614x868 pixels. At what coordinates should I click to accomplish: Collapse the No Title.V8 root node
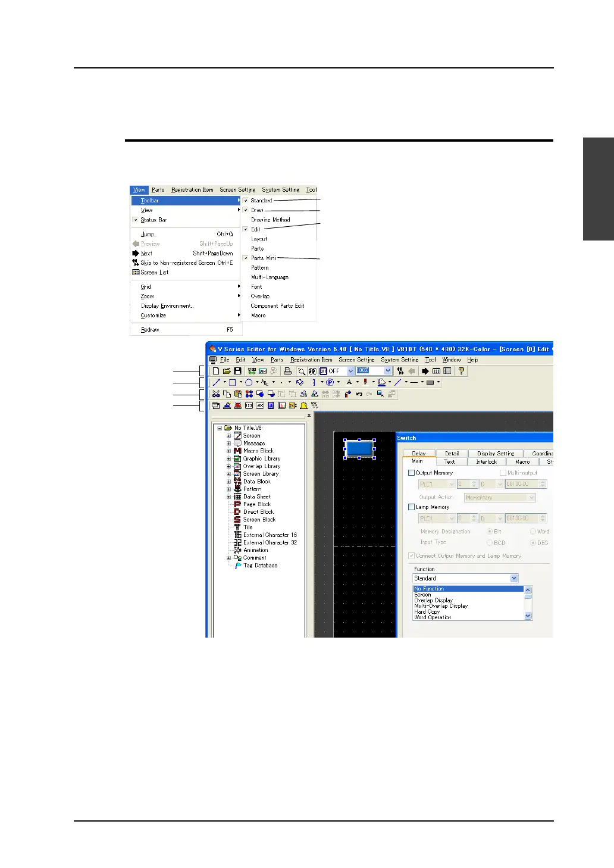[x=219, y=428]
